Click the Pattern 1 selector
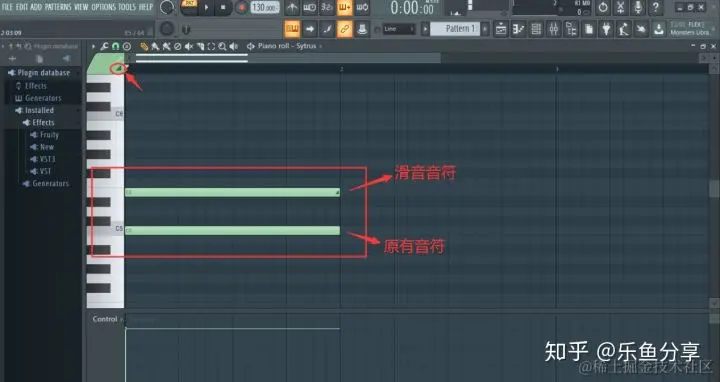 click(x=456, y=29)
